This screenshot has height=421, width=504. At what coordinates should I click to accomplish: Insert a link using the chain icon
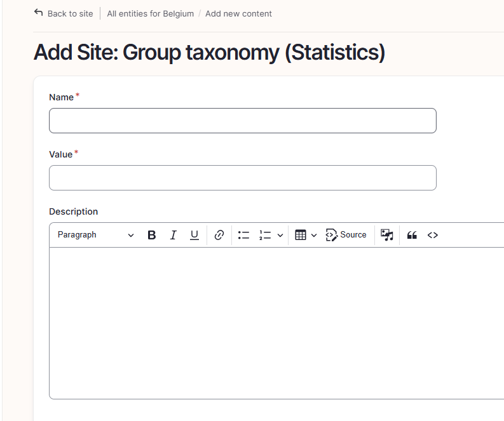(219, 235)
